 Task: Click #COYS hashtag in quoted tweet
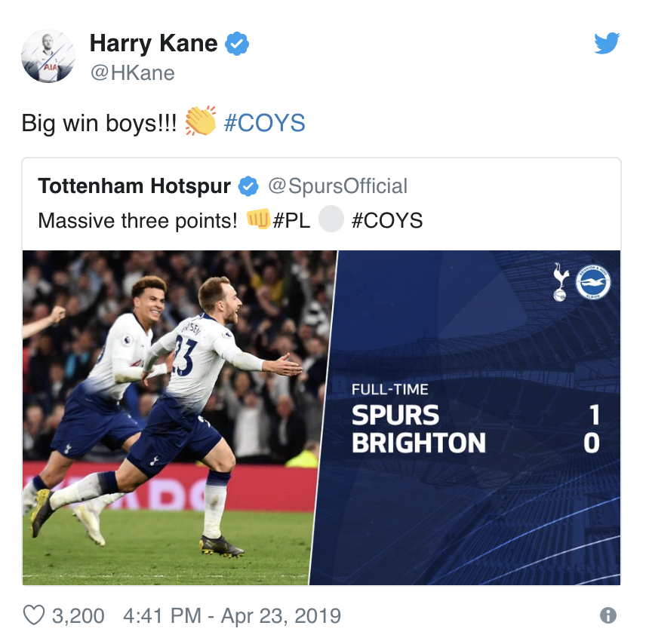387,220
